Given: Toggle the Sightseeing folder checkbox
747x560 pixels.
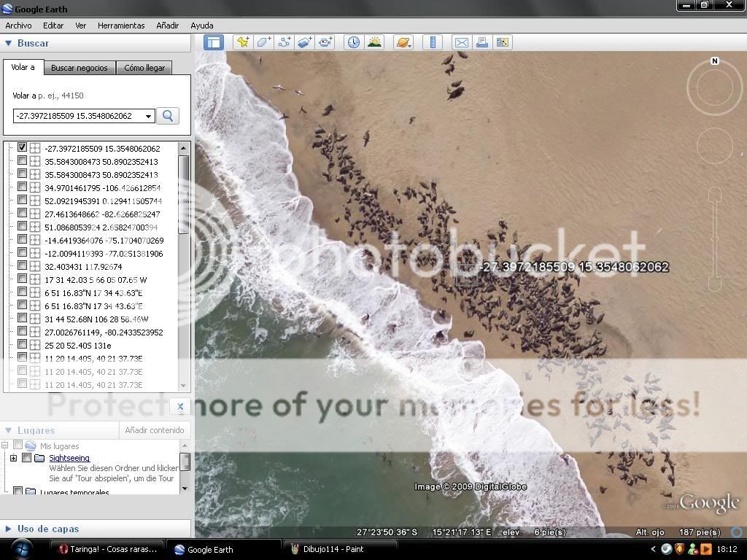Looking at the screenshot, I should (x=27, y=458).
